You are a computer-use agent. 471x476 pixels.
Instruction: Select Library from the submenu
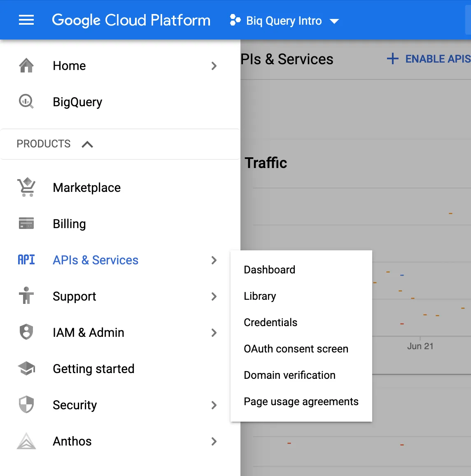tap(260, 296)
